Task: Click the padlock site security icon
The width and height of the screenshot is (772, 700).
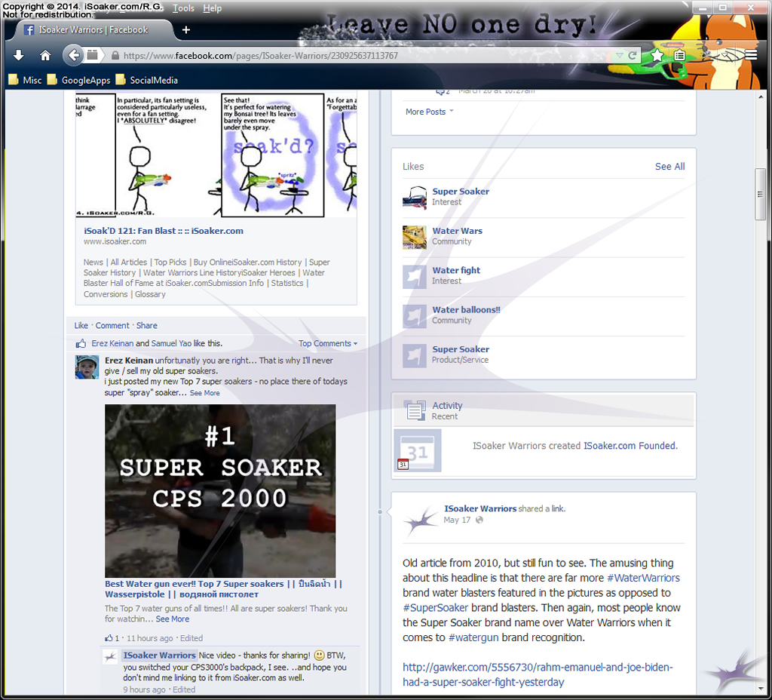Action: [115, 56]
